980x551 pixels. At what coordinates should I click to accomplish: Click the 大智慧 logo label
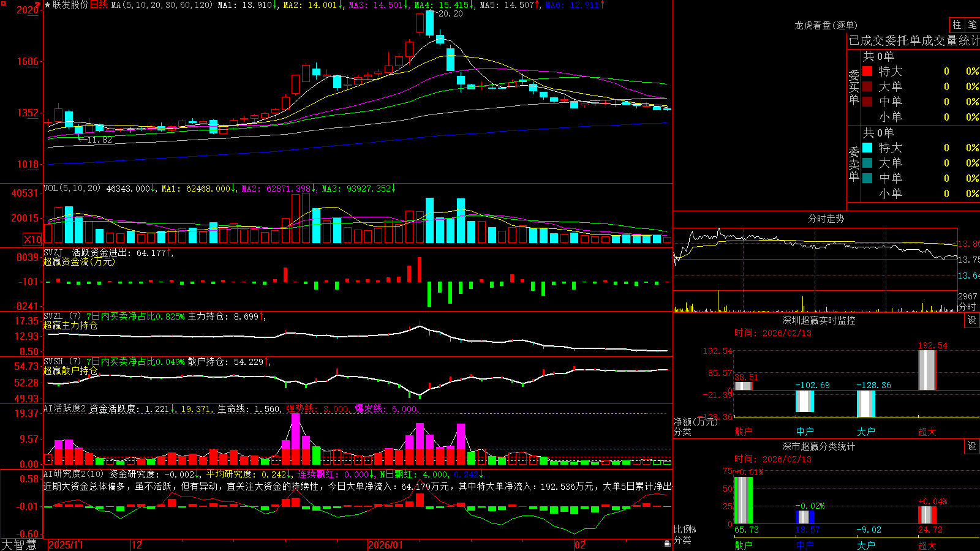[x=19, y=545]
